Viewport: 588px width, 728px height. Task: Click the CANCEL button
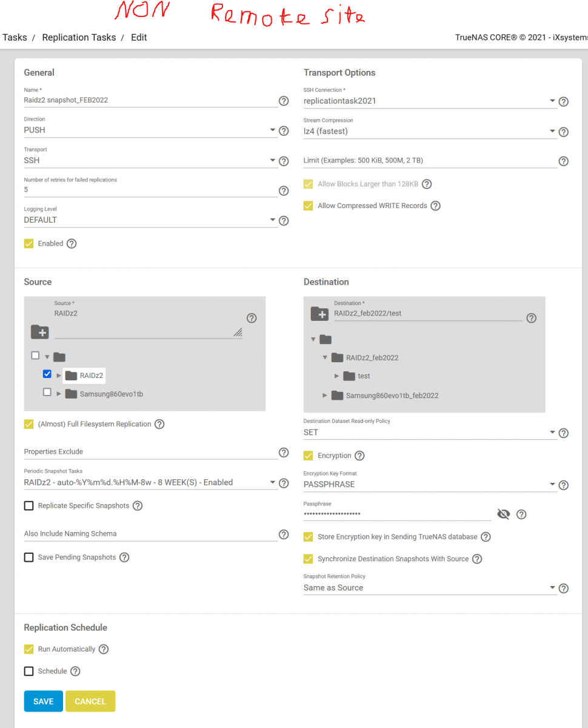(x=90, y=701)
